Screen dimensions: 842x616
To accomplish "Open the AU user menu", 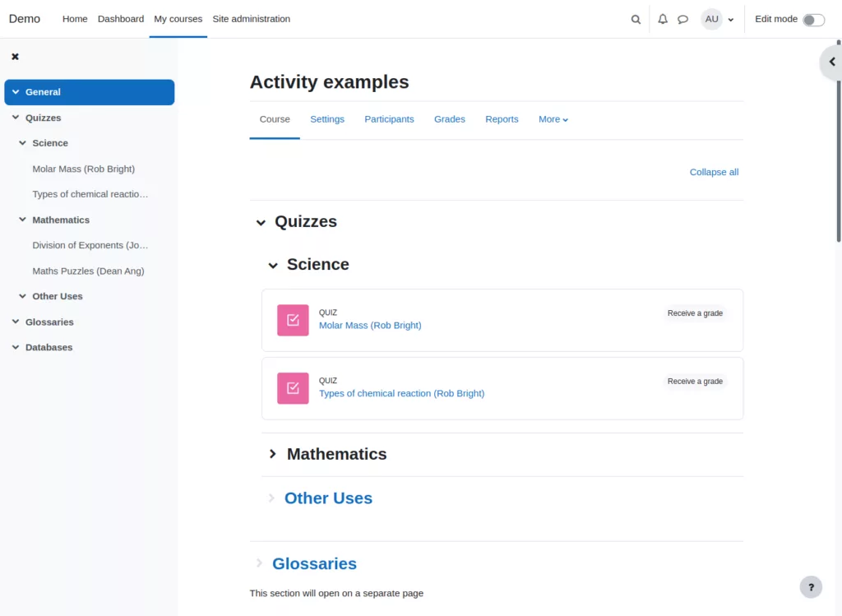I will tap(717, 20).
